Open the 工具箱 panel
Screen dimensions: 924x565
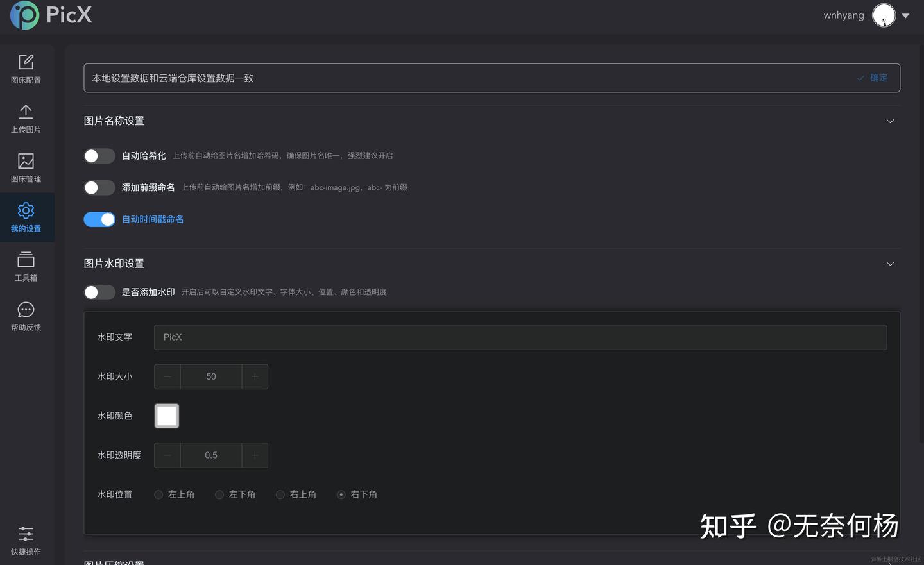26,266
